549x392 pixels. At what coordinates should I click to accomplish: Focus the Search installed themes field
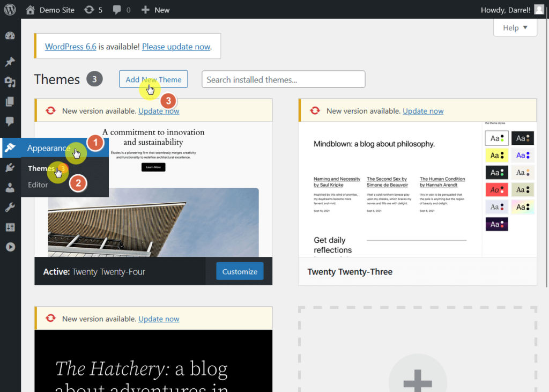283,79
